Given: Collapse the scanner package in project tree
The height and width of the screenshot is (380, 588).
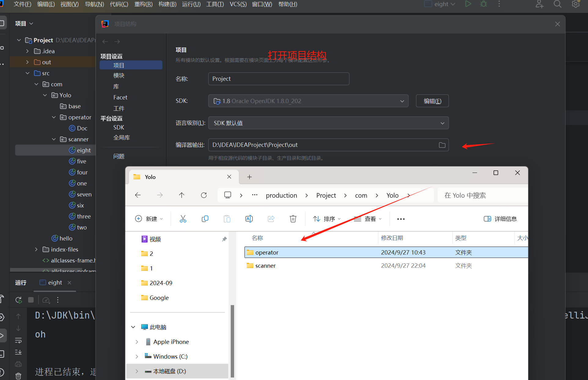Looking at the screenshot, I should tap(54, 139).
